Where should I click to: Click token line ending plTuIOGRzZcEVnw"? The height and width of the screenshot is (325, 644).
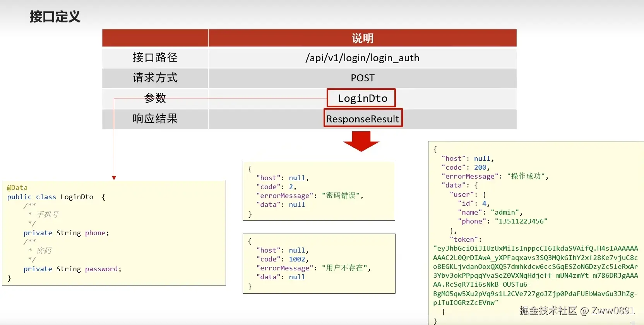466,303
